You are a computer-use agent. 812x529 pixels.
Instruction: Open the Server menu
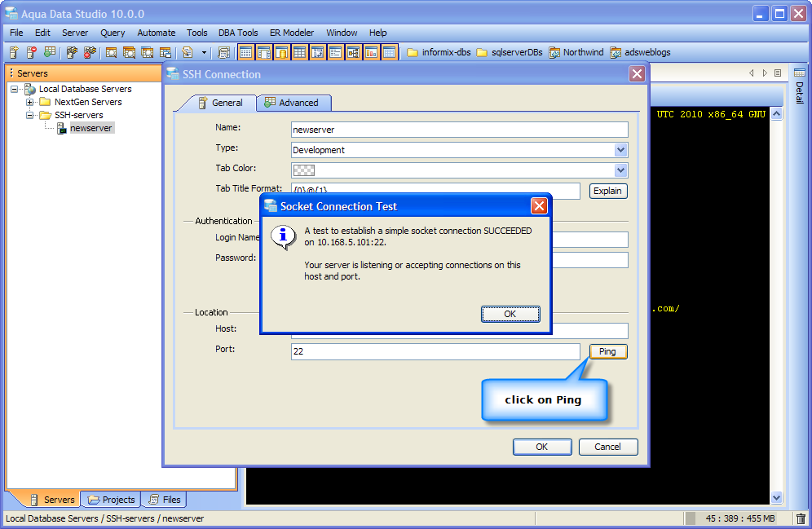(x=75, y=33)
